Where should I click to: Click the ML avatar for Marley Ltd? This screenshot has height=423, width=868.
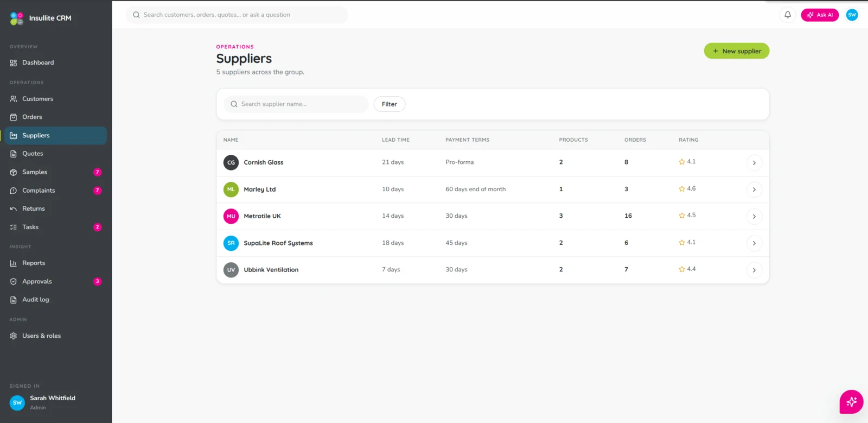(231, 190)
